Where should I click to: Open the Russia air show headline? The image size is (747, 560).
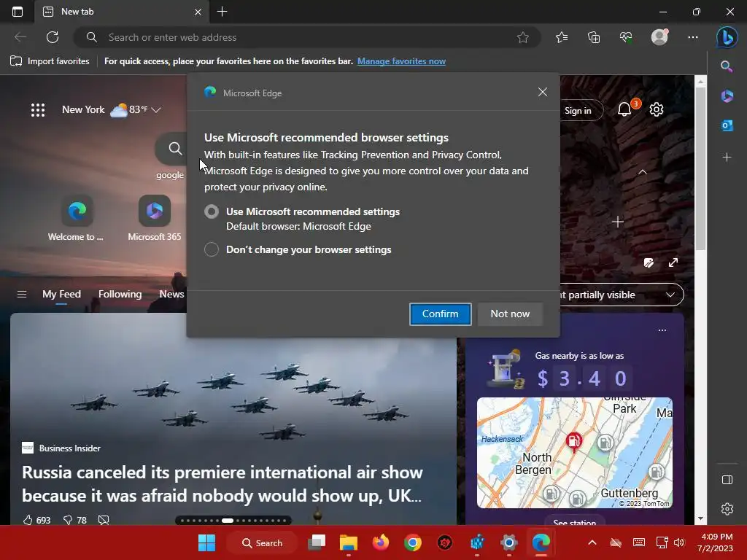(222, 484)
